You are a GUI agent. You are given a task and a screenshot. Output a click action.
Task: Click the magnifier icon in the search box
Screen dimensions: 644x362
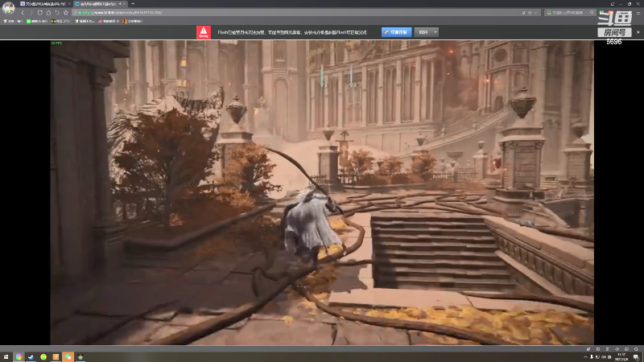point(592,13)
